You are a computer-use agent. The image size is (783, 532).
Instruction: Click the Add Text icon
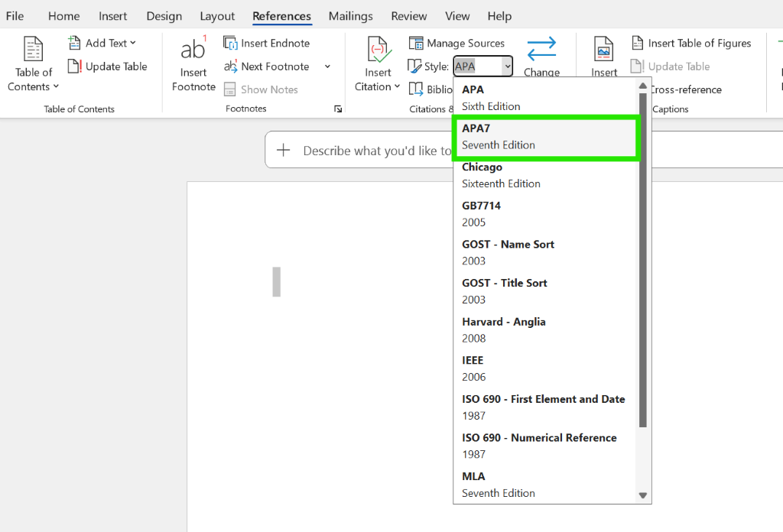74,43
